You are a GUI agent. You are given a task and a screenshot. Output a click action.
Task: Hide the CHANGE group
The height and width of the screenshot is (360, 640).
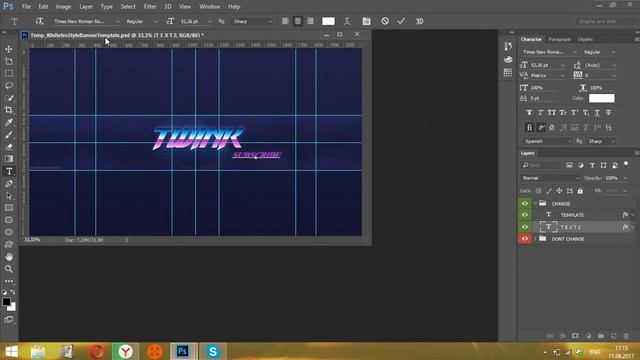coord(525,203)
